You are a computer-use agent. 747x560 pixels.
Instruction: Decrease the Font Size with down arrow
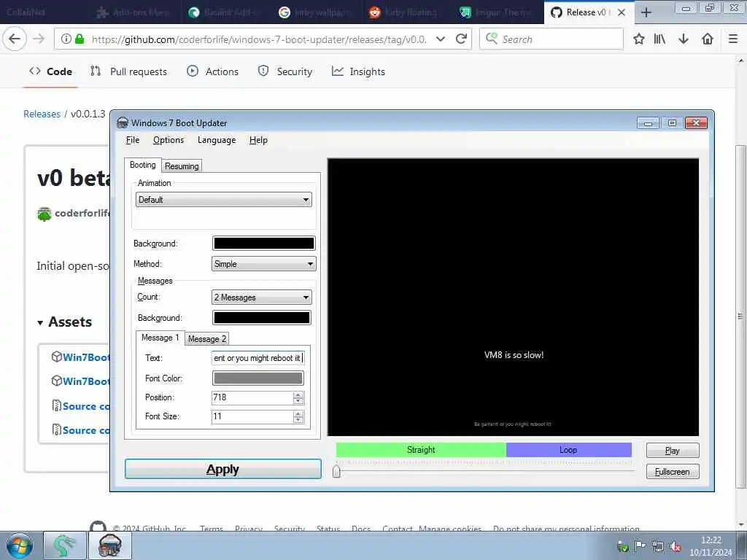click(x=298, y=420)
